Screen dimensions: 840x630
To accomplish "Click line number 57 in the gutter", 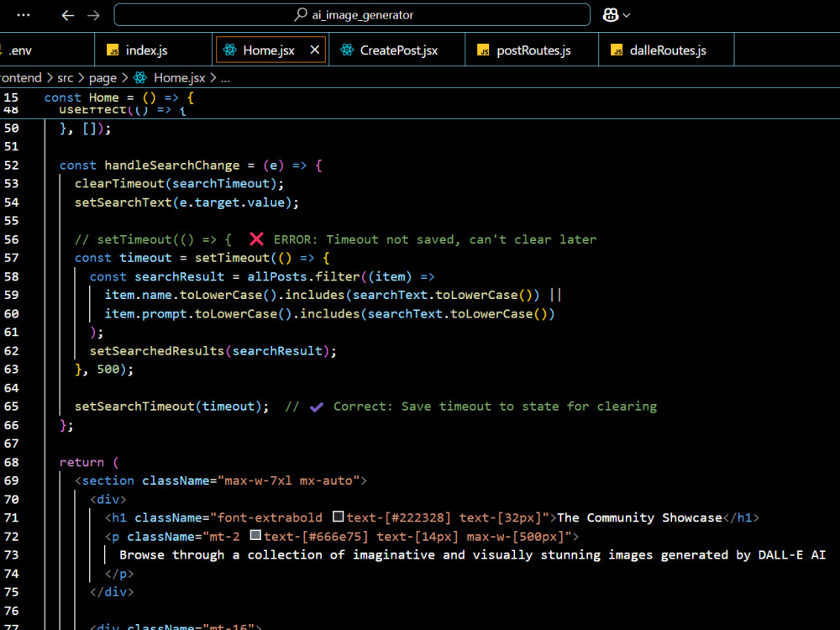I will coord(11,258).
